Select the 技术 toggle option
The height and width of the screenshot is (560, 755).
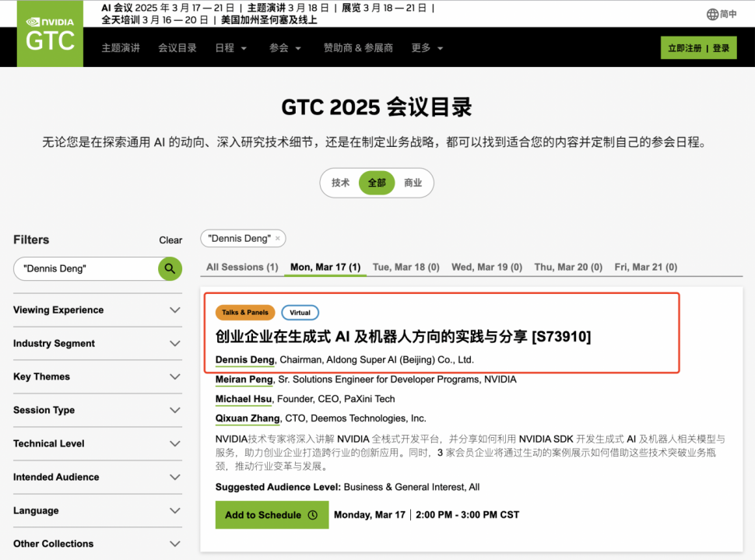340,183
